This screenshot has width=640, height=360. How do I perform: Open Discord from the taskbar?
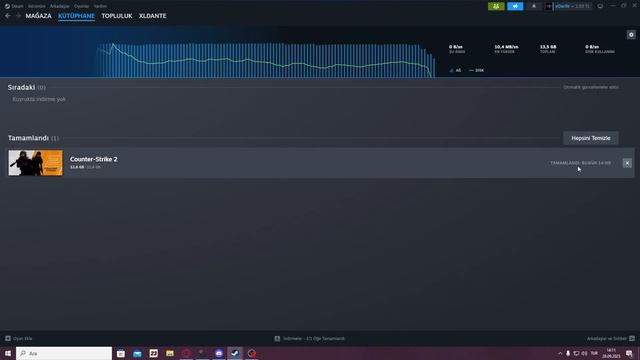click(219, 353)
